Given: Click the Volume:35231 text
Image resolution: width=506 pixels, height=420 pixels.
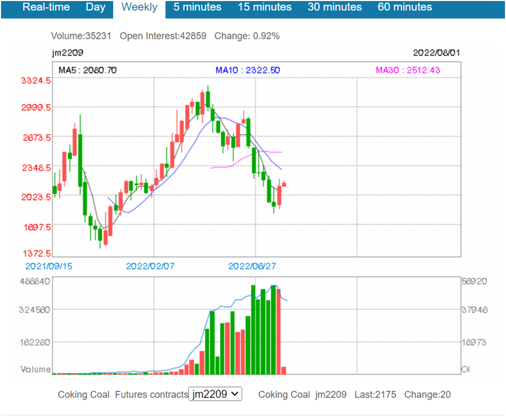Looking at the screenshot, I should coord(81,36).
